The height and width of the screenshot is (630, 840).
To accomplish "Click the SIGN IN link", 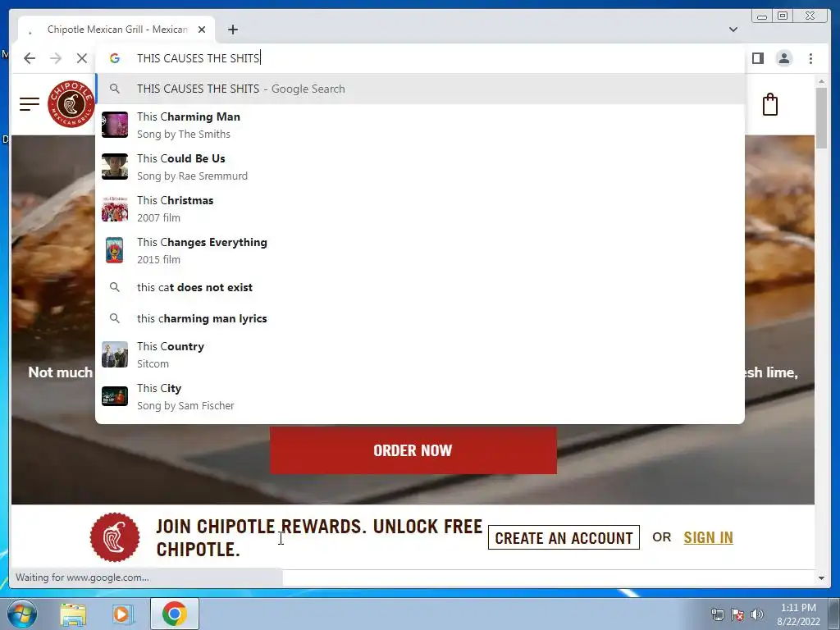I will (x=708, y=537).
